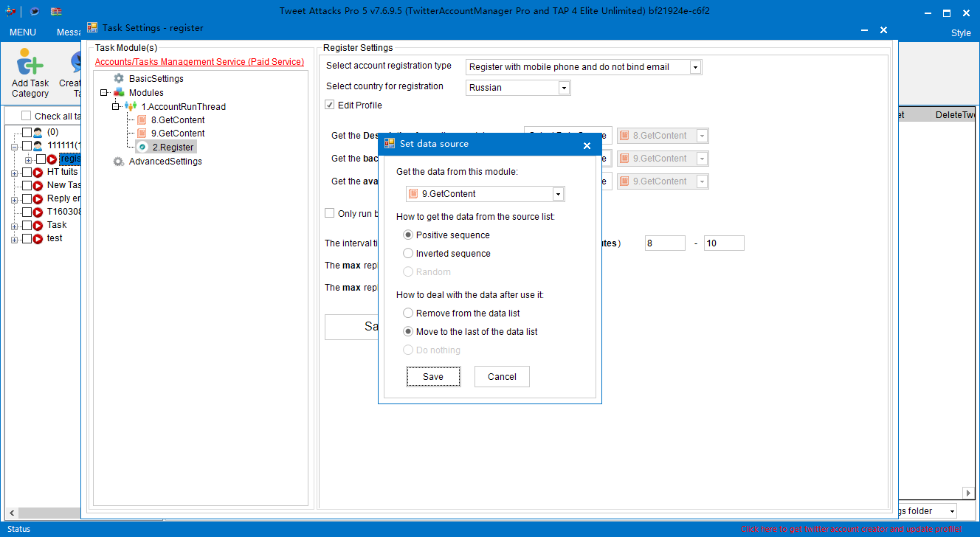This screenshot has height=537, width=980.
Task: Collapse the Modules tree node
Action: [x=104, y=92]
